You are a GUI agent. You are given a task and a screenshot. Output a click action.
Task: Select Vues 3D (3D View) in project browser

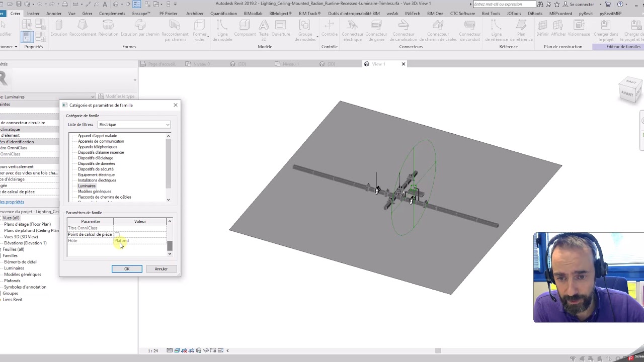(x=21, y=237)
